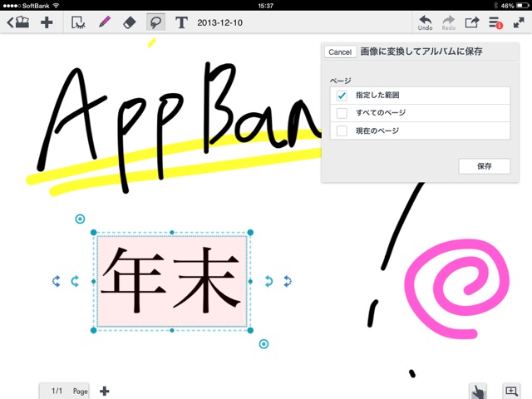Select the 年末 text box
Viewport: 532px width, 399px height.
(172, 281)
